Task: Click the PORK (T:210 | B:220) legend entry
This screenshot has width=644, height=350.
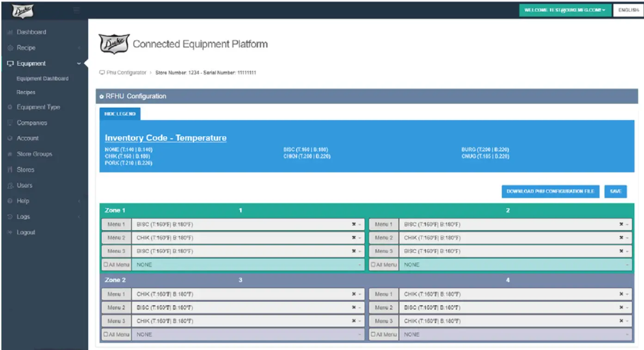Action: tap(129, 163)
